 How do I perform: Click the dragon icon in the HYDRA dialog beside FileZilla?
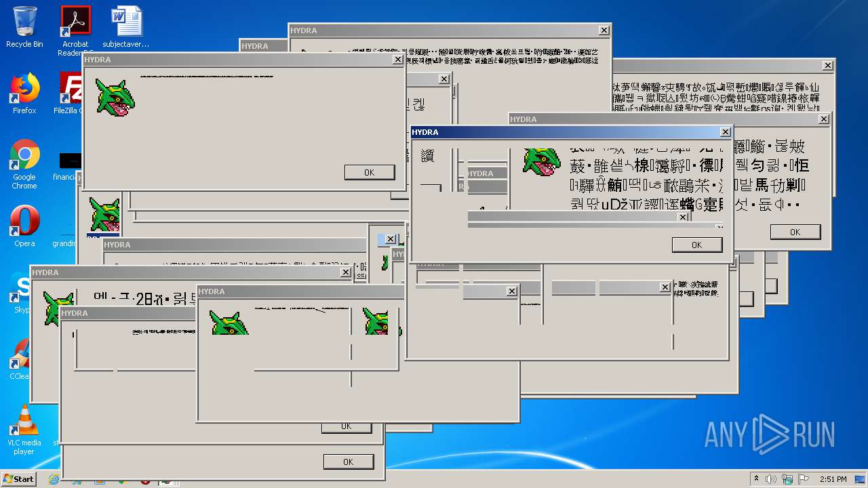coord(115,97)
